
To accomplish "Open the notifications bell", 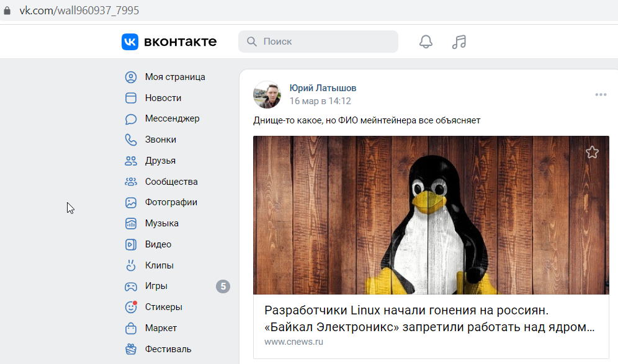I will [426, 42].
